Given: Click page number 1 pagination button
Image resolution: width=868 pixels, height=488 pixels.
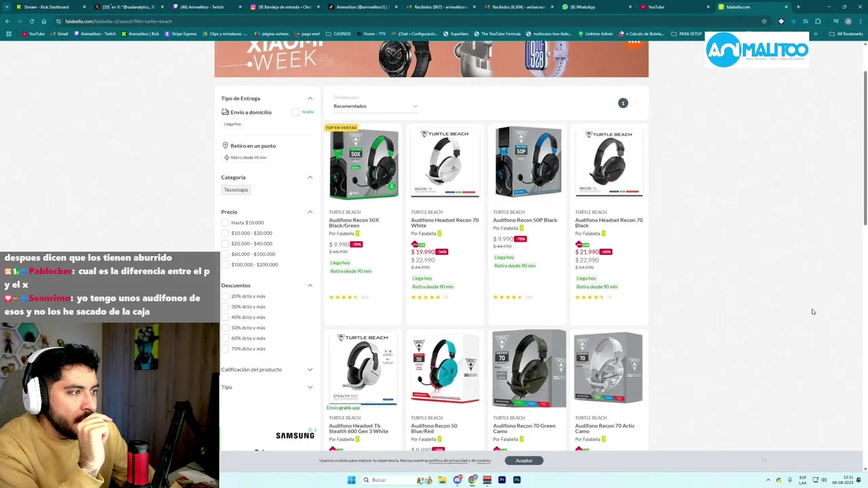Looking at the screenshot, I should [623, 103].
